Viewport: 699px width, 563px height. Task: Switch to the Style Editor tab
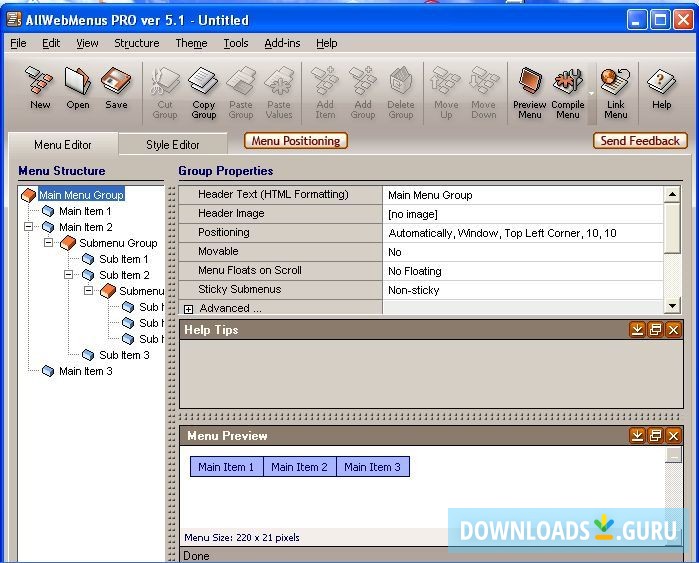coord(173,145)
